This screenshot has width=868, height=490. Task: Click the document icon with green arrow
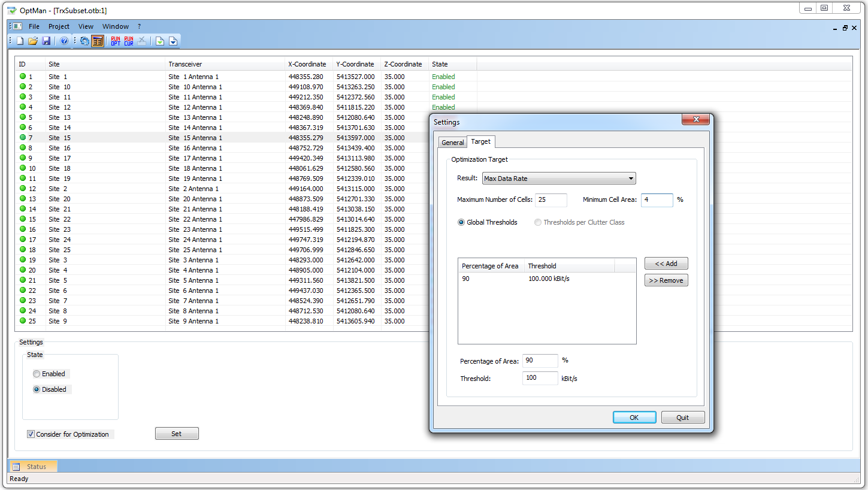[159, 41]
